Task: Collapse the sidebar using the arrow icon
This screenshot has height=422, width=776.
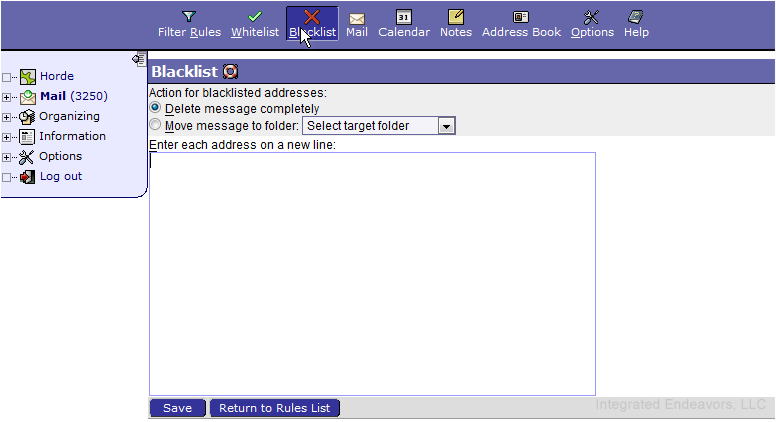Action: pos(139,59)
